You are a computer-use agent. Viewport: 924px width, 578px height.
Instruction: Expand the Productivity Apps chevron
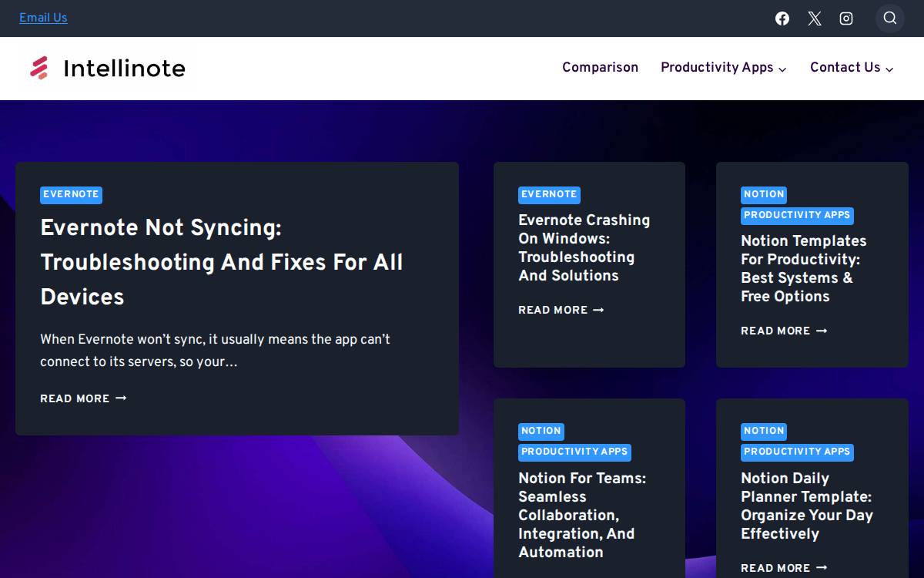(782, 69)
